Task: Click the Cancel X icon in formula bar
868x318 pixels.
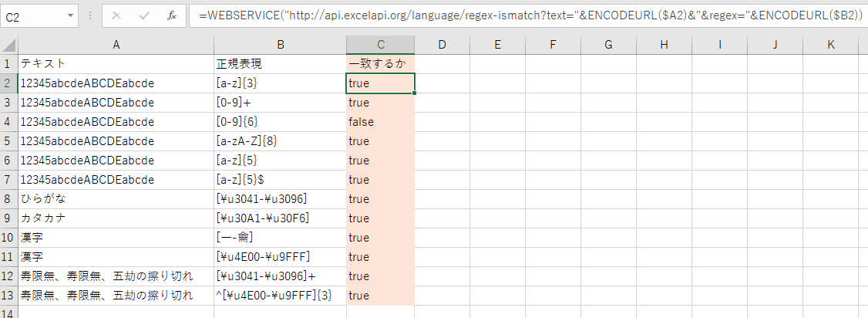Action: tap(116, 15)
